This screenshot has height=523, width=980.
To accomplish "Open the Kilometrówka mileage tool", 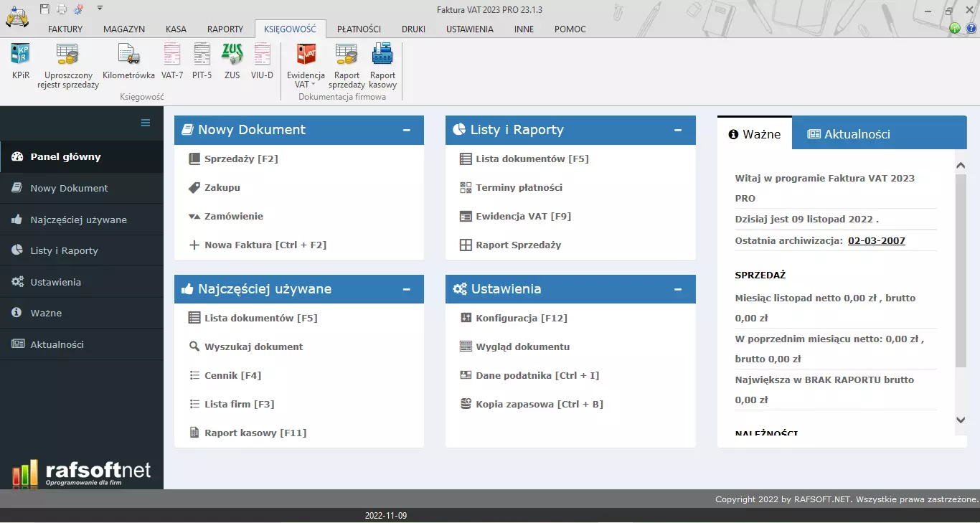I will click(x=128, y=62).
